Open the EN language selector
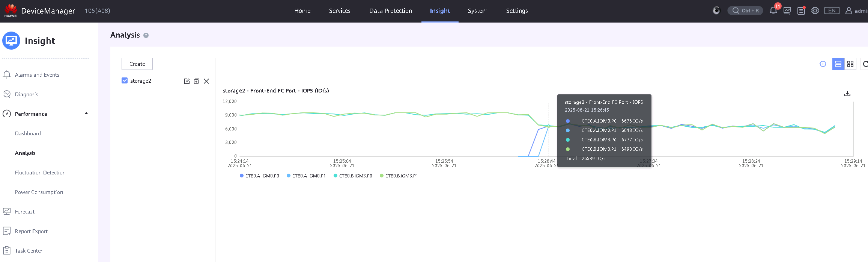Screen dimensions: 868x262 (832, 11)
